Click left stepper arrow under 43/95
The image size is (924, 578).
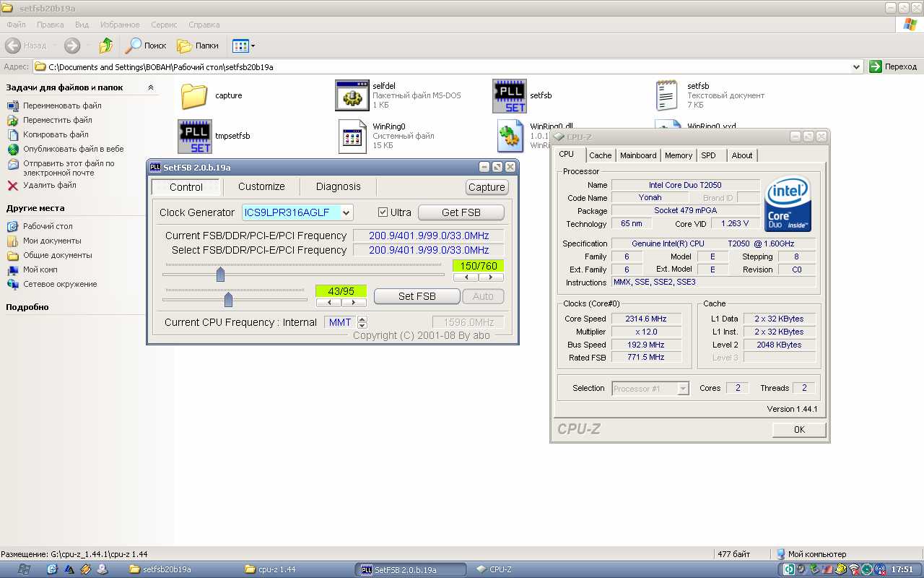tap(329, 303)
